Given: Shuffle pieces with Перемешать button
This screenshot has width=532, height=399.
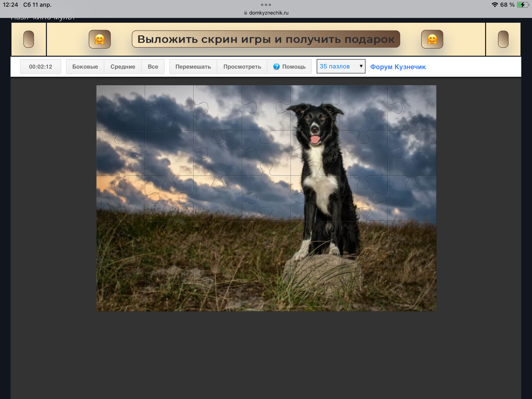Looking at the screenshot, I should (193, 67).
